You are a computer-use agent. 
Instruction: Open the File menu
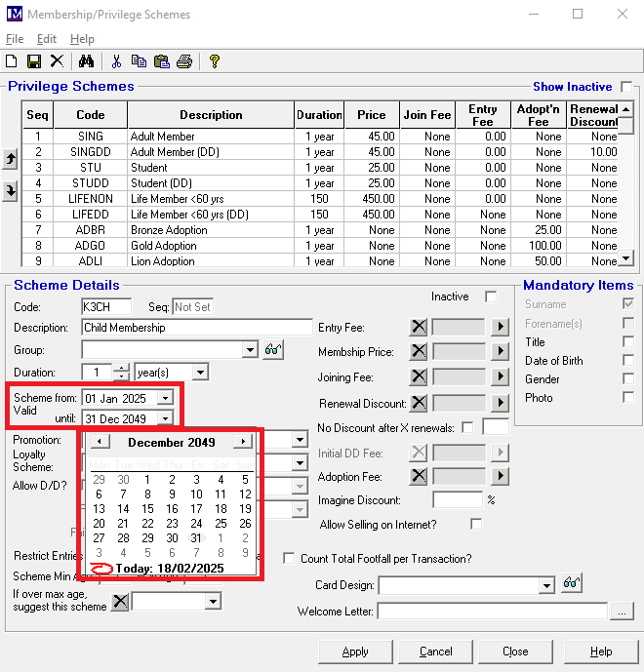point(15,39)
